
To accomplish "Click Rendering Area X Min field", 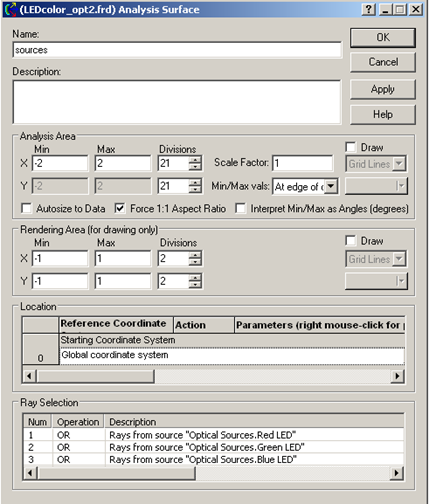I will coord(60,258).
